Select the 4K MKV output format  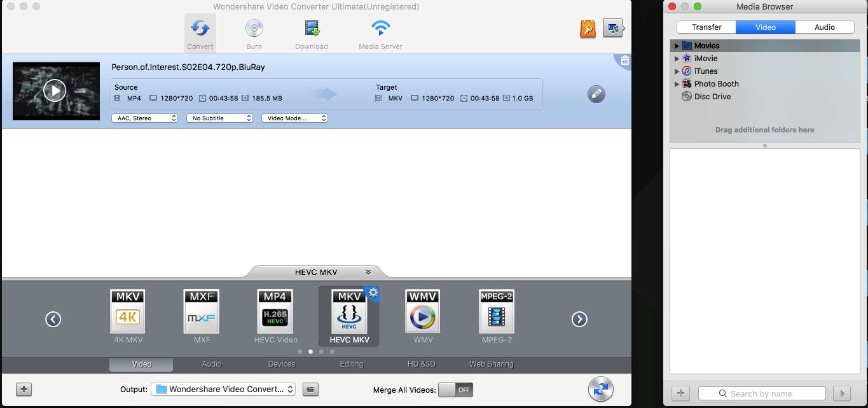coord(127,312)
